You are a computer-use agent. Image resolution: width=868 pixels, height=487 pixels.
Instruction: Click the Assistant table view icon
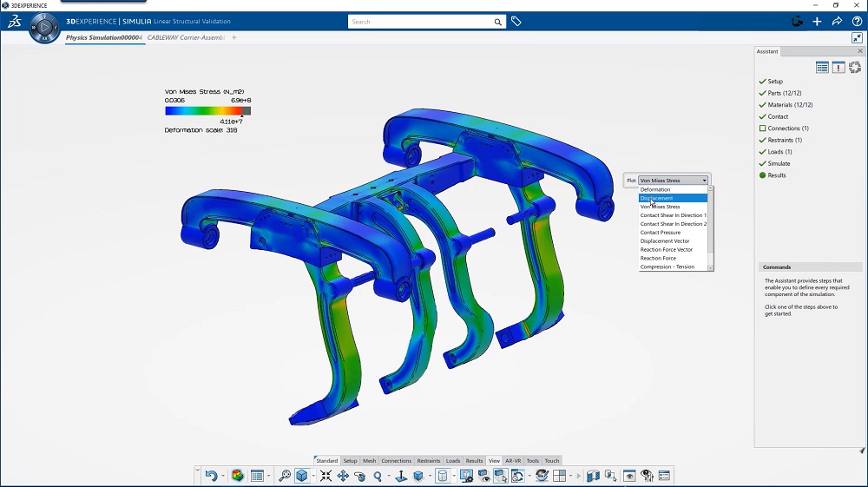[x=822, y=68]
